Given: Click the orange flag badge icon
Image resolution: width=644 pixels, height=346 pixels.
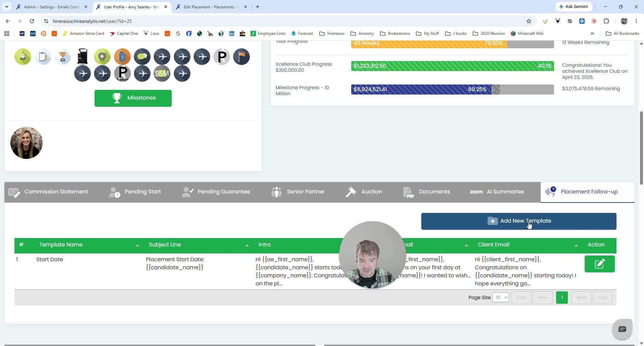Looking at the screenshot, I should coord(241,57).
